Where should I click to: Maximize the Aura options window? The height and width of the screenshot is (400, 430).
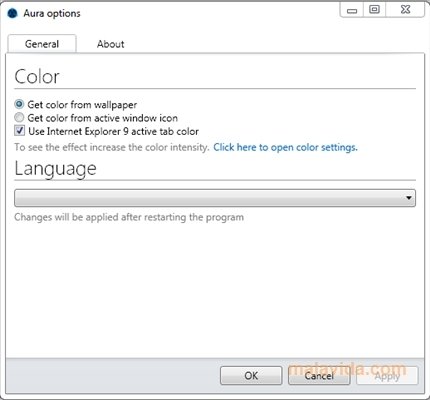(374, 10)
